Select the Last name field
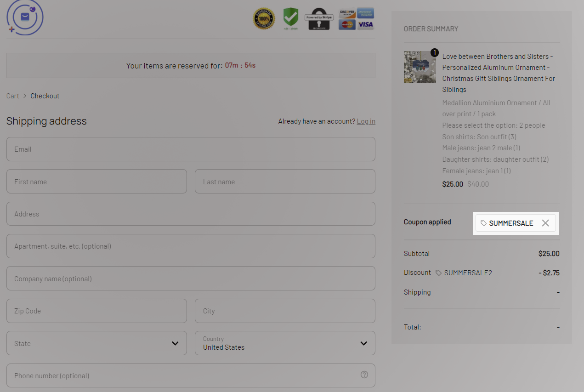The image size is (584, 392). (x=285, y=182)
